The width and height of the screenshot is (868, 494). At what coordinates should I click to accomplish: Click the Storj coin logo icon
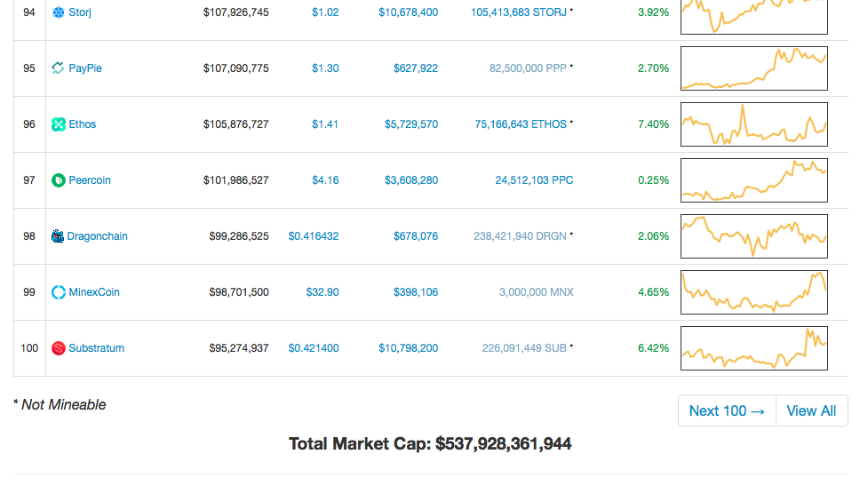point(58,12)
